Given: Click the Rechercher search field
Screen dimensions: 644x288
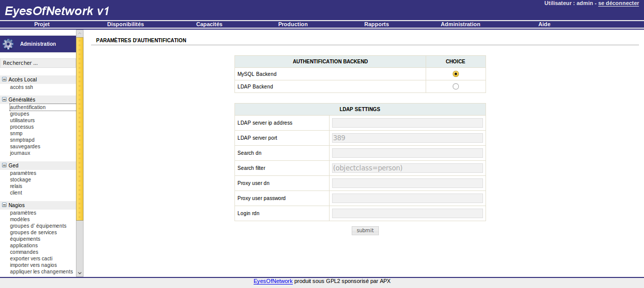Looking at the screenshot, I should point(38,63).
